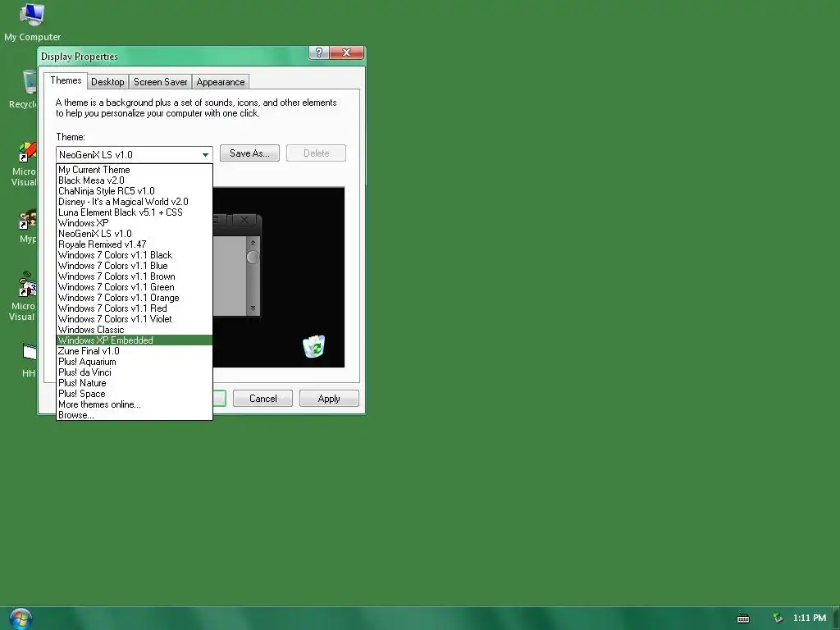
Task: Open the Appearance tab
Action: tap(220, 82)
